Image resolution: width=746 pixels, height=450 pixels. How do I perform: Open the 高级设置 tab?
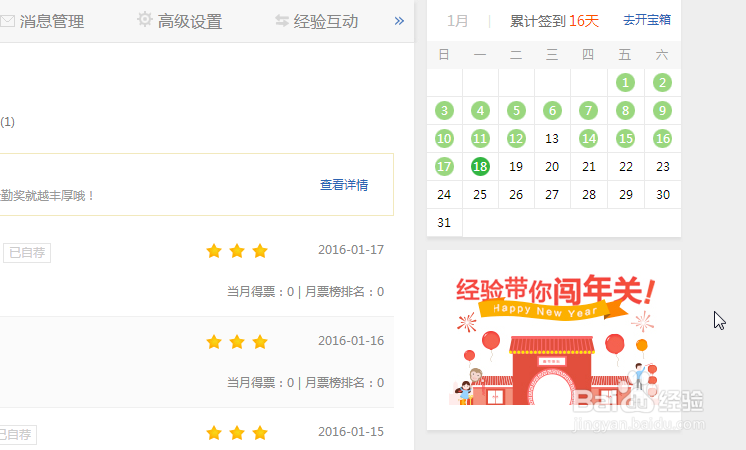[189, 21]
